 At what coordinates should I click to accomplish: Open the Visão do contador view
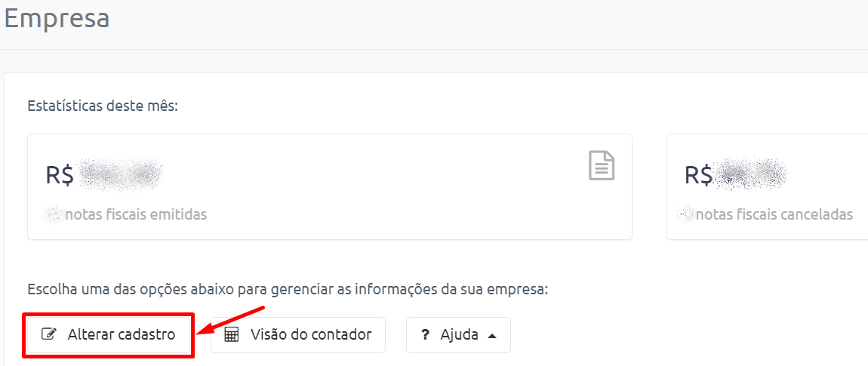point(298,335)
